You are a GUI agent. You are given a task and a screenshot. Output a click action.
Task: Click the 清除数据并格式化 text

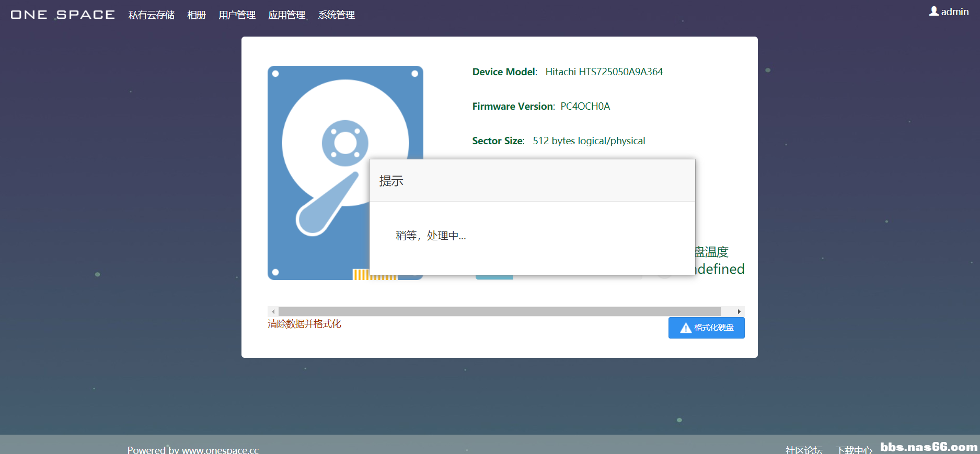pyautogui.click(x=304, y=324)
